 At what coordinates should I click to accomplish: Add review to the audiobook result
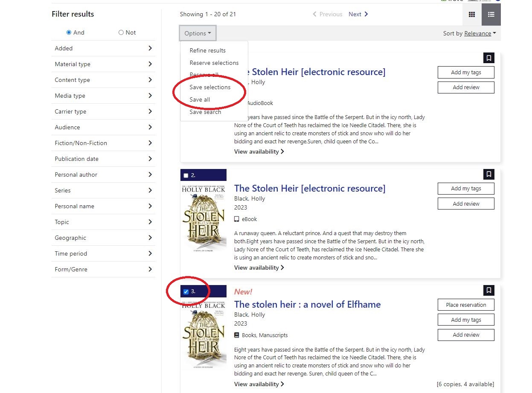pyautogui.click(x=466, y=87)
